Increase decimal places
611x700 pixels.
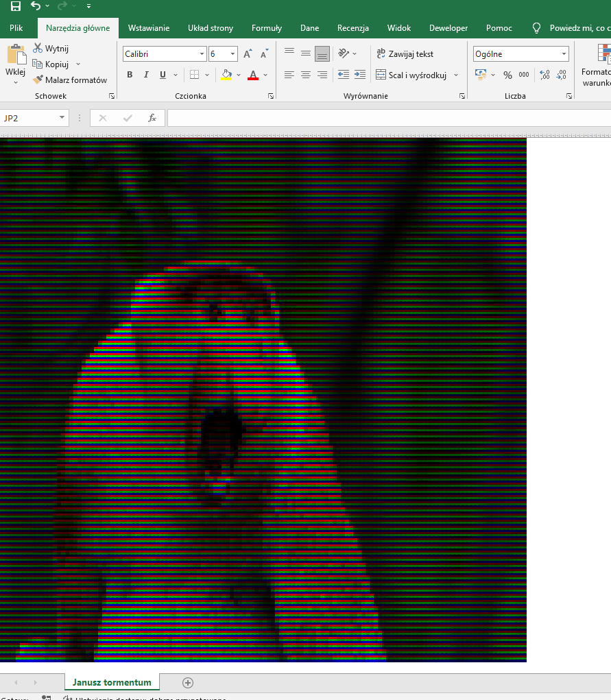(x=545, y=75)
